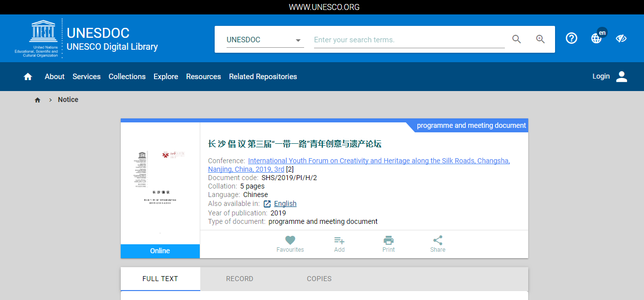Open the Collections menu
This screenshot has height=300, width=644.
coord(127,77)
